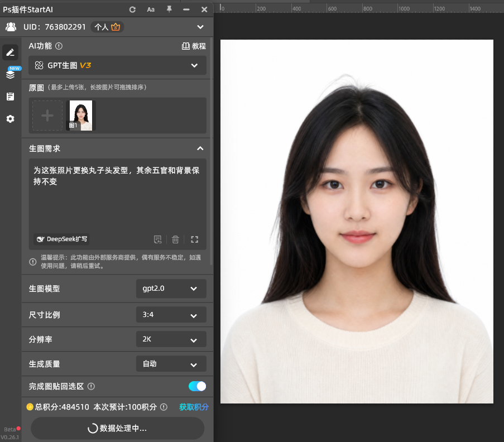Open the history records sidebar icon
This screenshot has width=504, height=442.
click(x=10, y=97)
